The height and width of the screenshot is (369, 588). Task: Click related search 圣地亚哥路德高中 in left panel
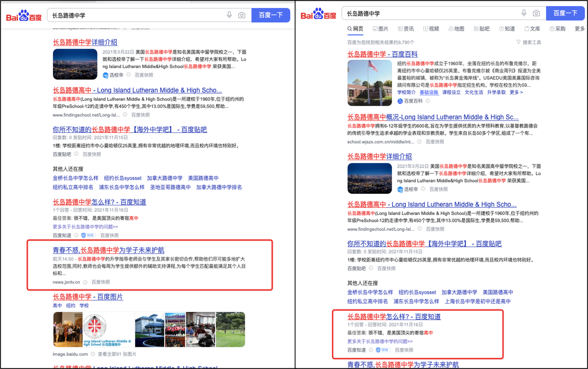pos(170,187)
